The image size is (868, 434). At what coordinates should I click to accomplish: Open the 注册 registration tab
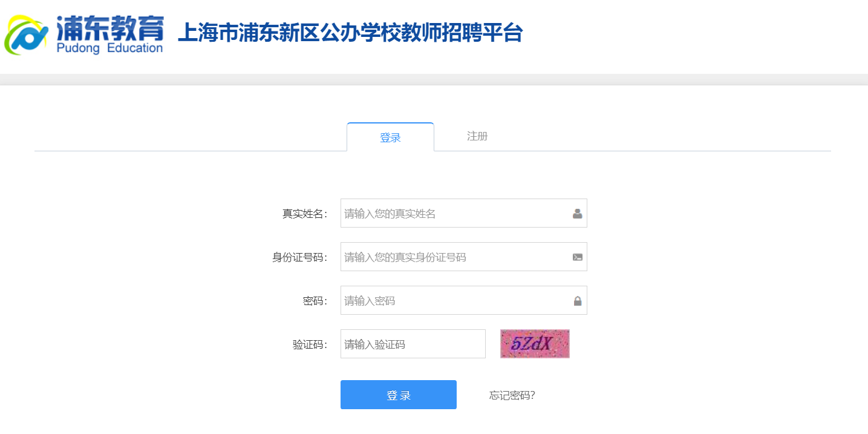pyautogui.click(x=477, y=136)
